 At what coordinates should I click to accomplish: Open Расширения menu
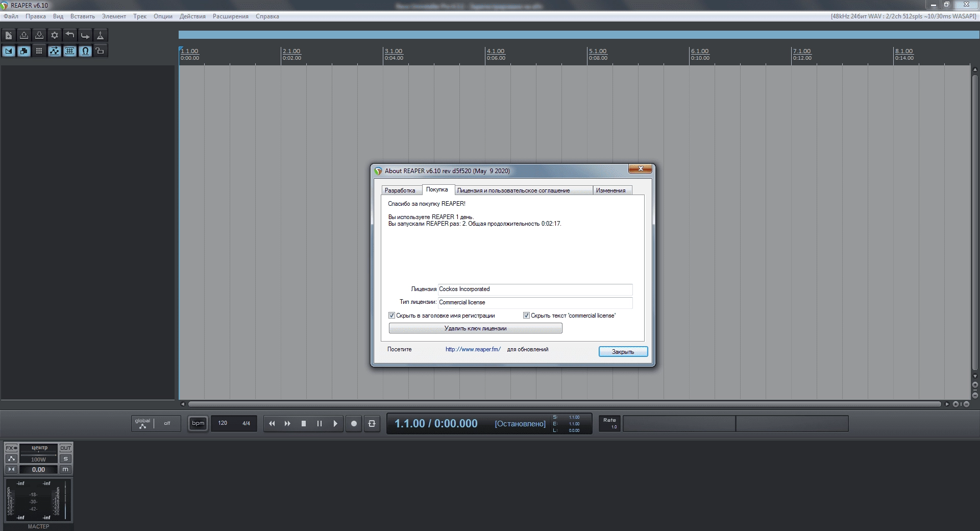(x=231, y=16)
